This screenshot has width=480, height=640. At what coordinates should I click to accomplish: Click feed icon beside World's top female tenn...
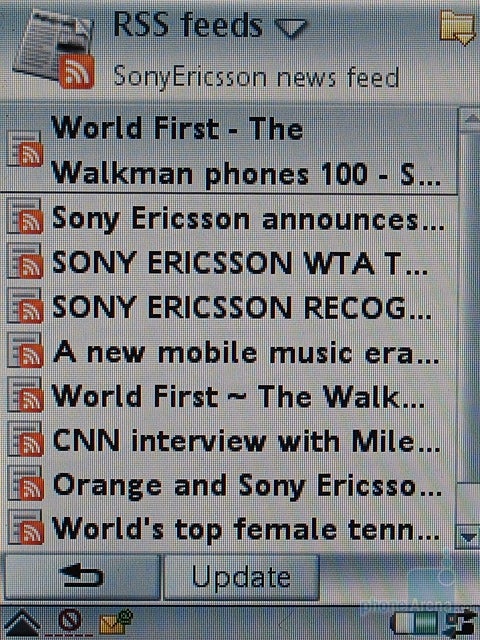pyautogui.click(x=25, y=527)
